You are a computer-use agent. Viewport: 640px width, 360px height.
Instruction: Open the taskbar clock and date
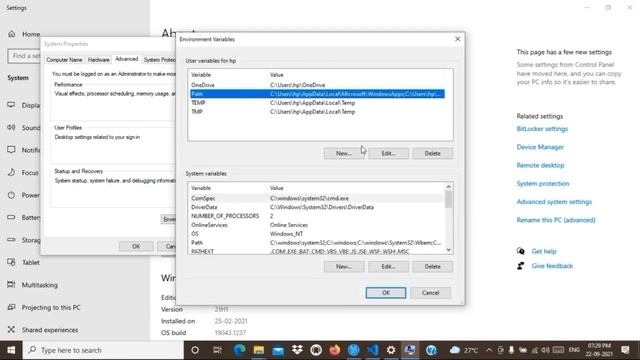coord(599,350)
